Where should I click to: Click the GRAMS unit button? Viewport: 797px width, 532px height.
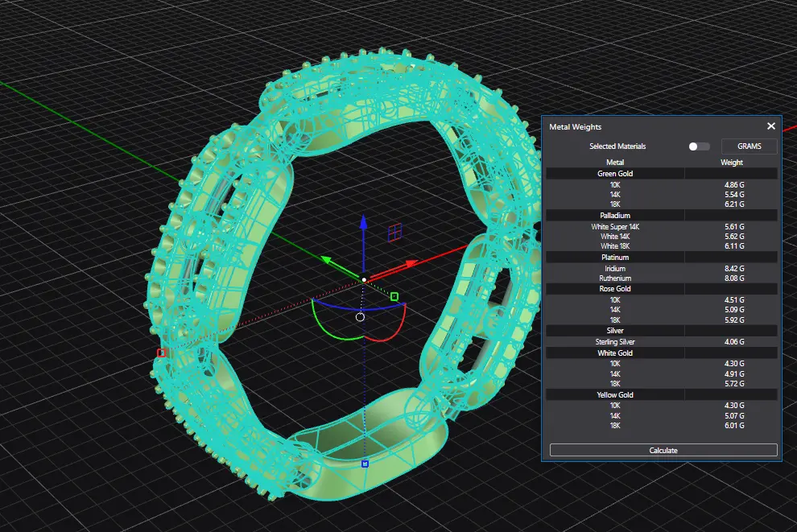[x=750, y=146]
